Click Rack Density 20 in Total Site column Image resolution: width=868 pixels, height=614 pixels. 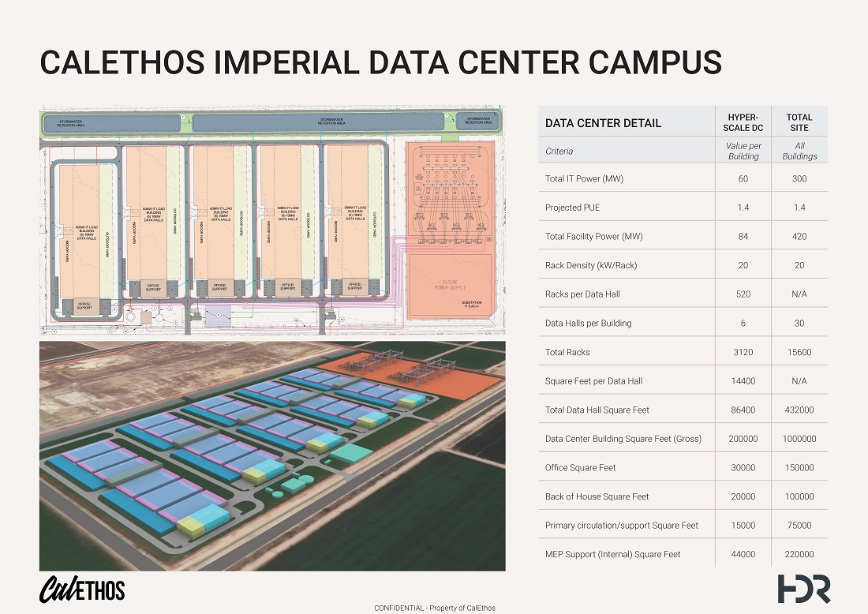[799, 265]
